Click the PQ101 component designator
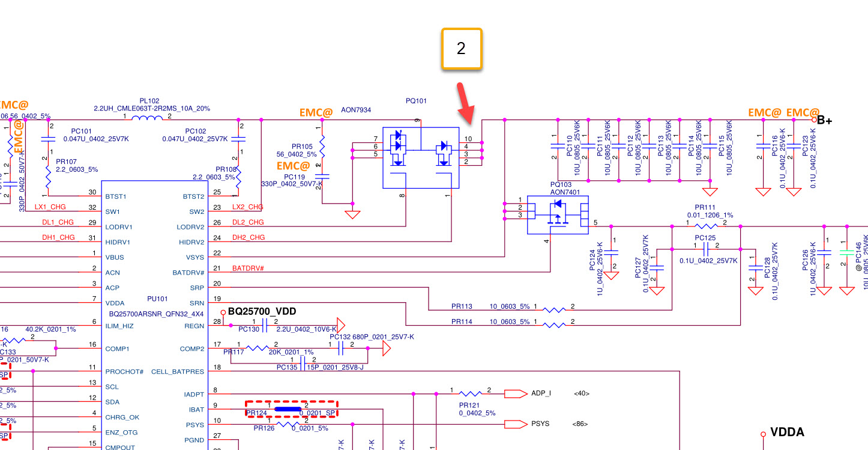 click(x=416, y=101)
